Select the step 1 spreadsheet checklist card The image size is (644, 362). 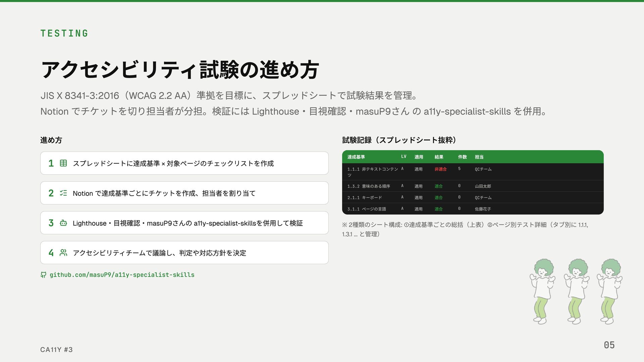[184, 163]
